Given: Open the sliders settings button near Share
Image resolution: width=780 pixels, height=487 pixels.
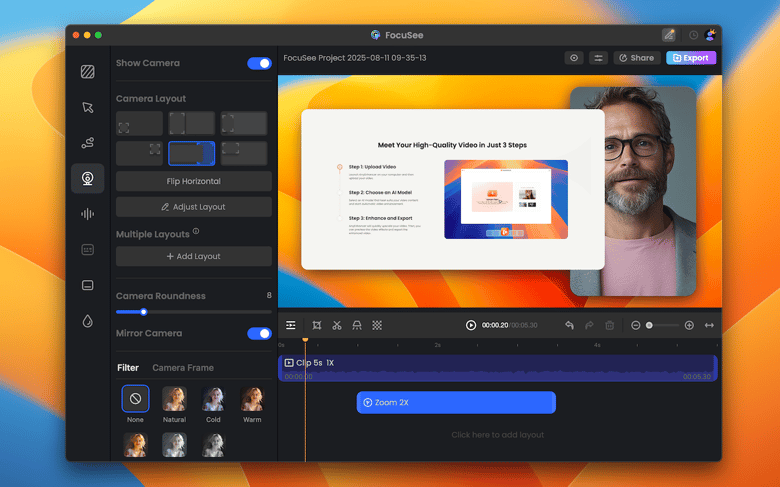Looking at the screenshot, I should click(598, 58).
